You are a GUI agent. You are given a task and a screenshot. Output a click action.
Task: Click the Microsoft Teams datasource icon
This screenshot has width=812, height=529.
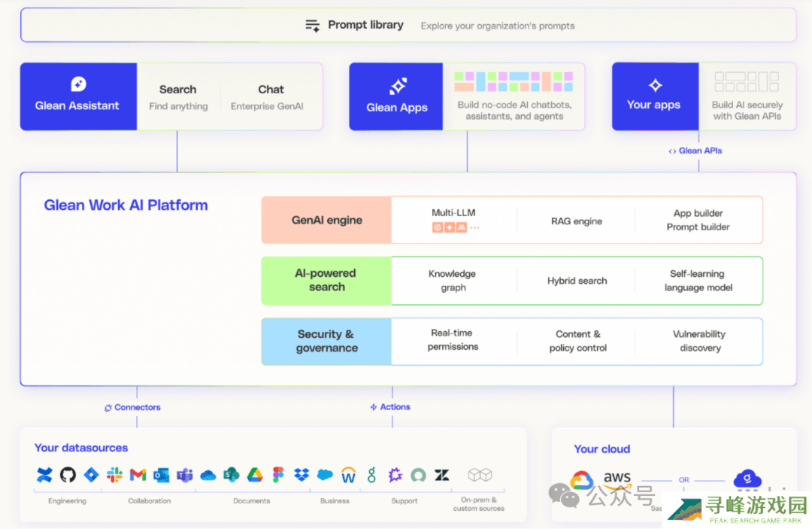185,475
